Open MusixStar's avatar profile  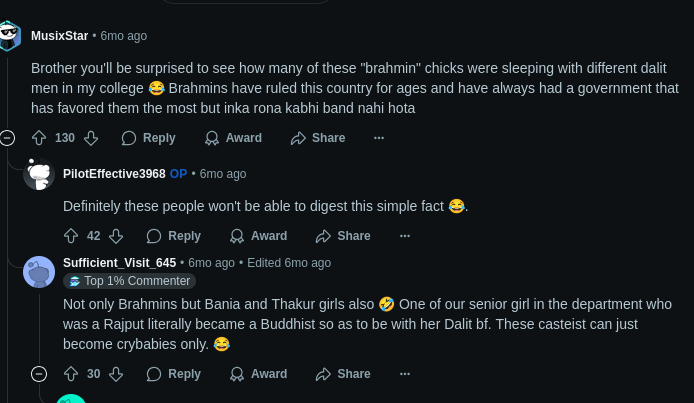click(x=10, y=36)
